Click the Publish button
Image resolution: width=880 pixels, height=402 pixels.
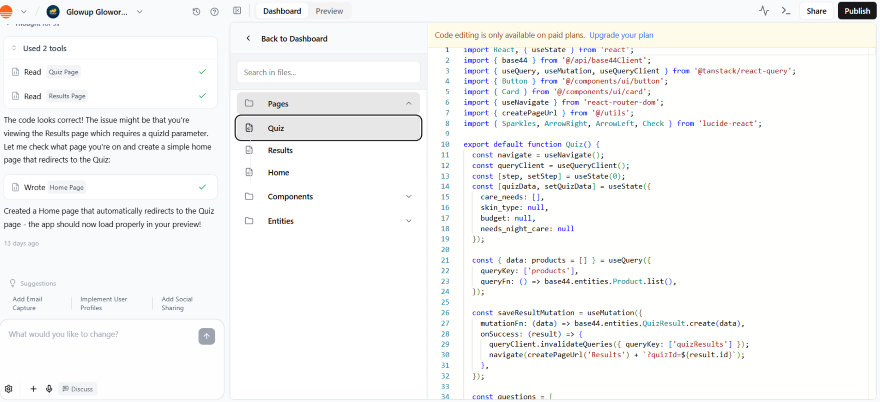click(x=857, y=11)
